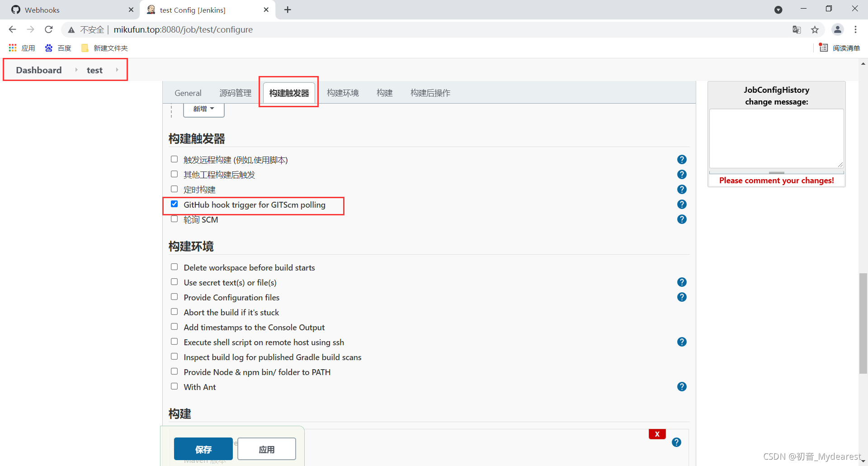
Task: Open browser profile avatar
Action: [x=837, y=30]
